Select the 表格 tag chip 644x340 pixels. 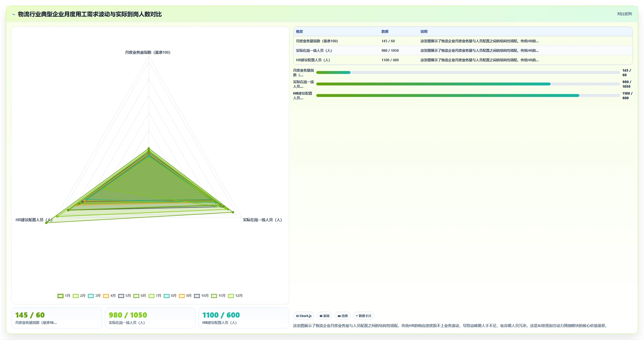[325, 316]
